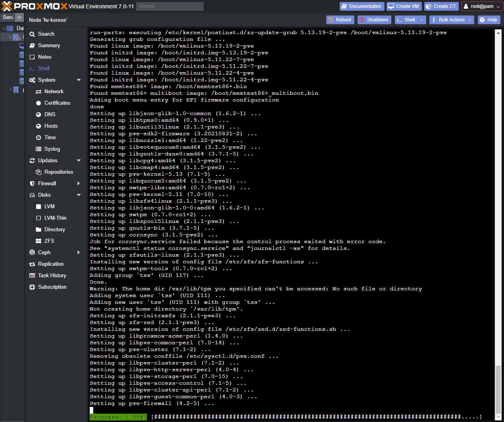Expand the second node's tree chevron
504x422 pixels.
[x=10, y=90]
